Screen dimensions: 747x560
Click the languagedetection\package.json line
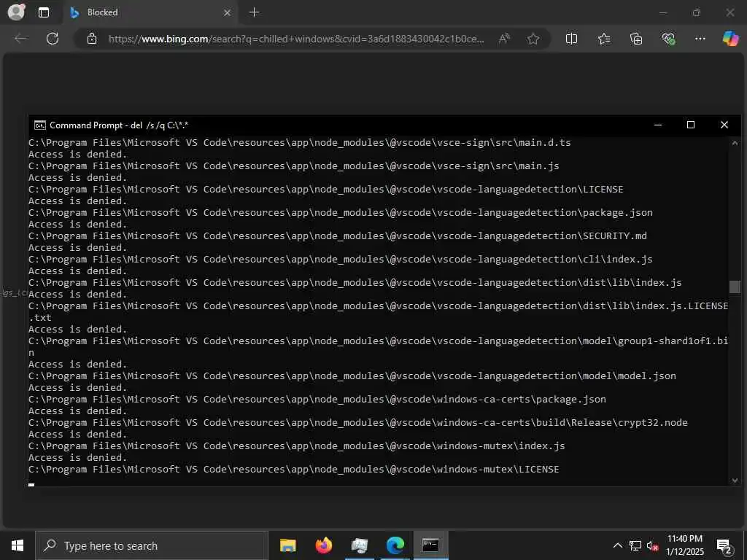[x=340, y=212]
